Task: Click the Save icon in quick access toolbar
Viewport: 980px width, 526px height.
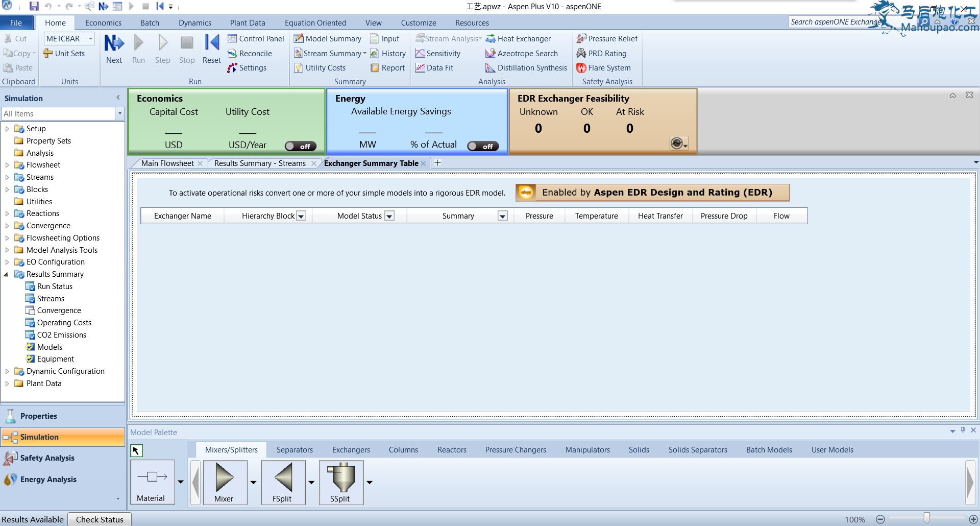Action: pos(34,7)
